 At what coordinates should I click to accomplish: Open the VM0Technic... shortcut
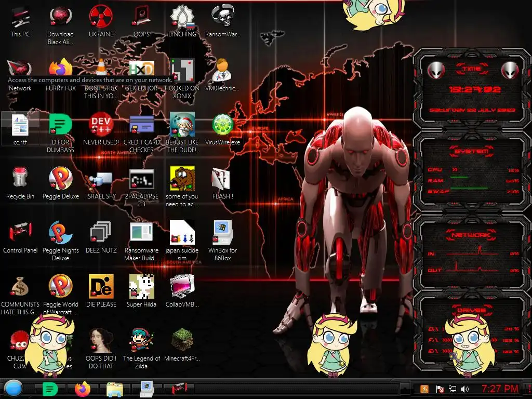pos(222,75)
